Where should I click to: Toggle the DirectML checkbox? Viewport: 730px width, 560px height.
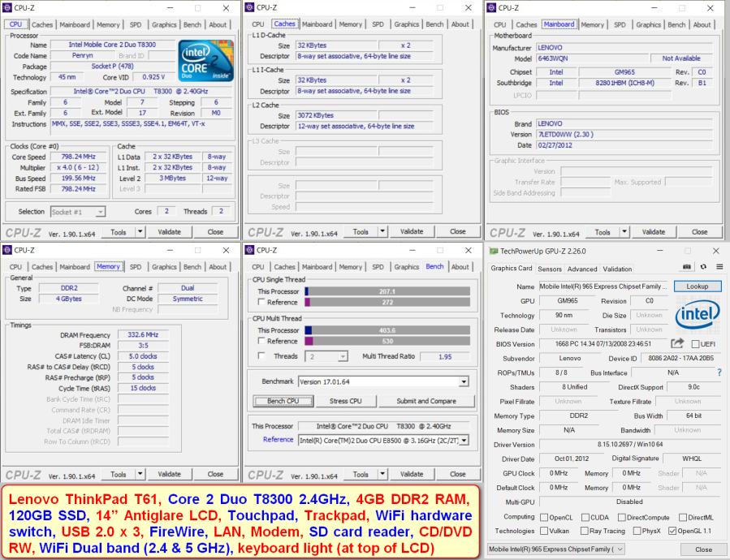click(683, 517)
